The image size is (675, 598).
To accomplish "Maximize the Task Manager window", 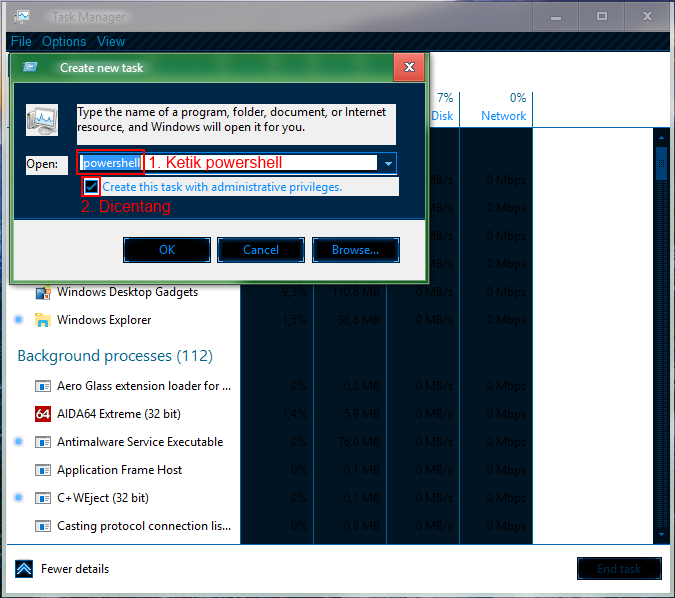I will tap(602, 17).
